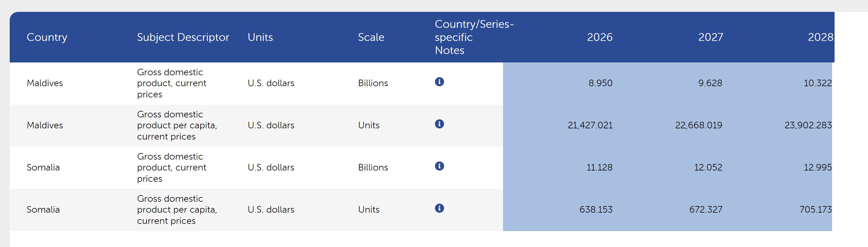Click Somalia per capita 2026 value 638.153
The image size is (868, 247).
[x=596, y=210]
